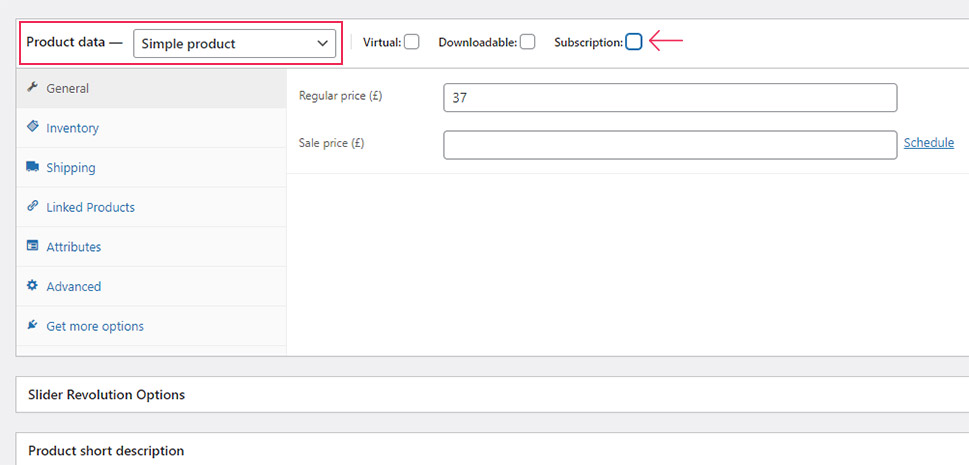Screen dimensions: 969x465
Task: Click into the Sale price field
Action: click(670, 145)
